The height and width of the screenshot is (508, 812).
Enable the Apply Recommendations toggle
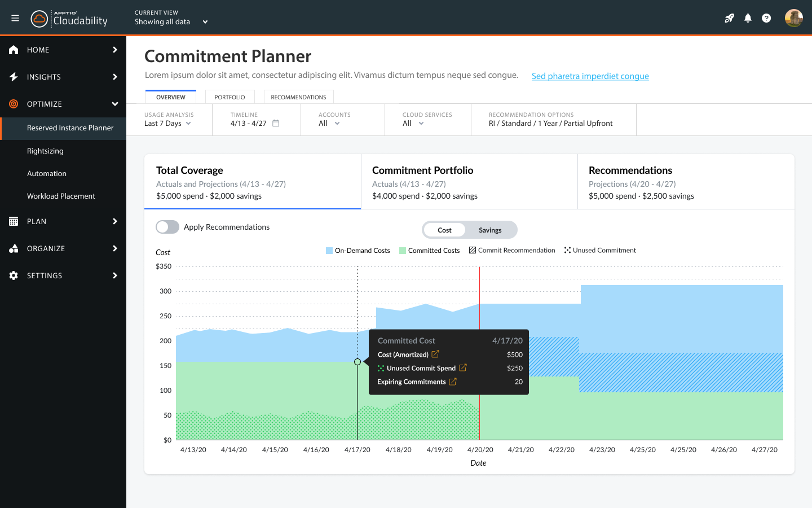[167, 227]
